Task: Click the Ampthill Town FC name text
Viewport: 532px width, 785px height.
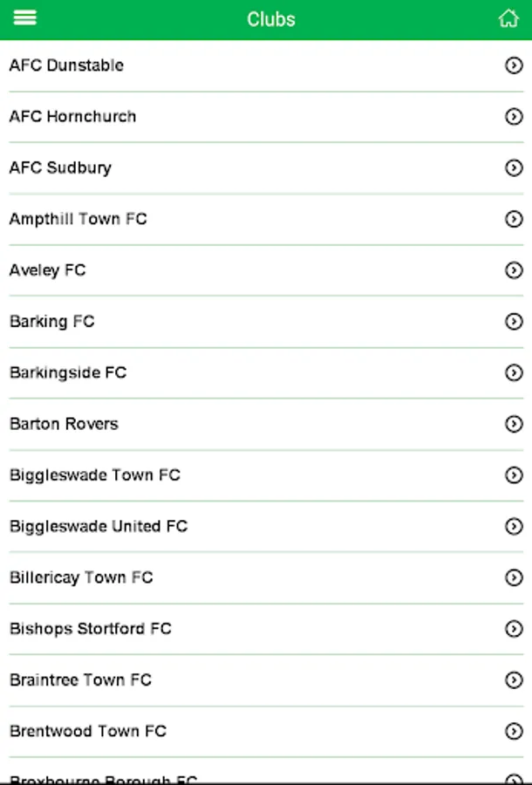Action: point(78,219)
